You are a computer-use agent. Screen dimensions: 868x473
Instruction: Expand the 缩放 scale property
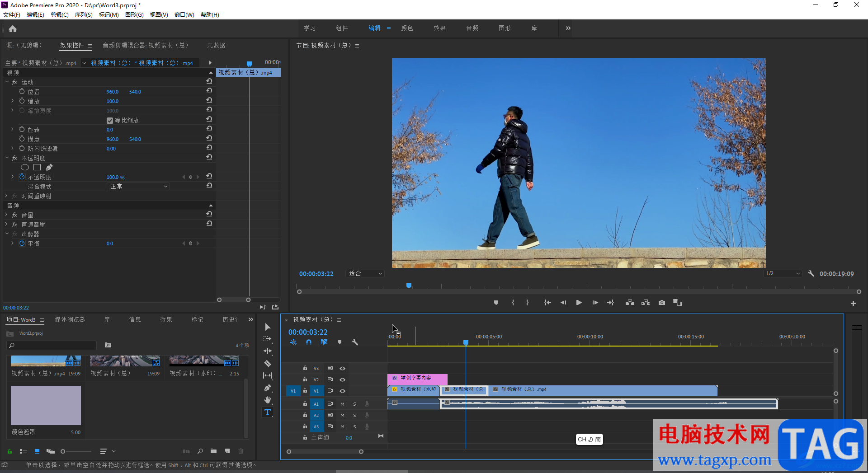click(13, 101)
